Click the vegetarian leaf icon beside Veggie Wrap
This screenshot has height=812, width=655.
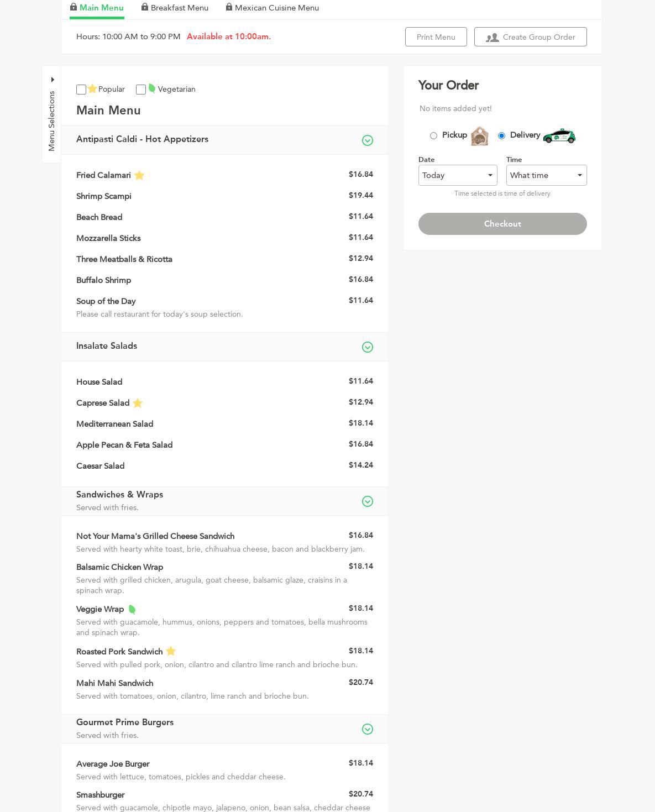[x=132, y=609]
